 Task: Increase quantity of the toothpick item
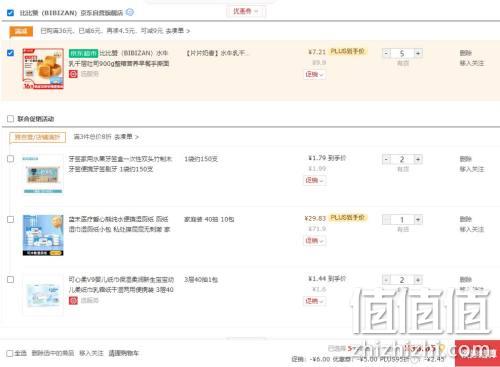click(x=418, y=159)
